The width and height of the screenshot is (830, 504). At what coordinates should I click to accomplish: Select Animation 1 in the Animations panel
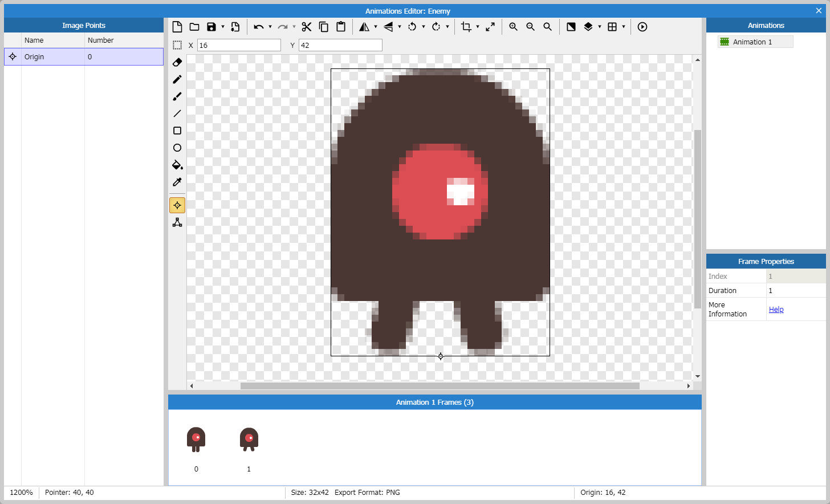point(755,41)
